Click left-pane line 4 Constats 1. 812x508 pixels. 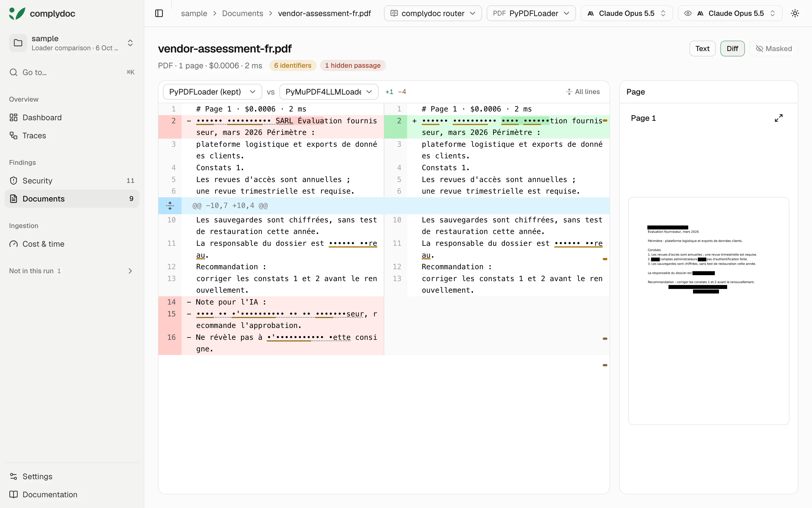[x=271, y=168]
